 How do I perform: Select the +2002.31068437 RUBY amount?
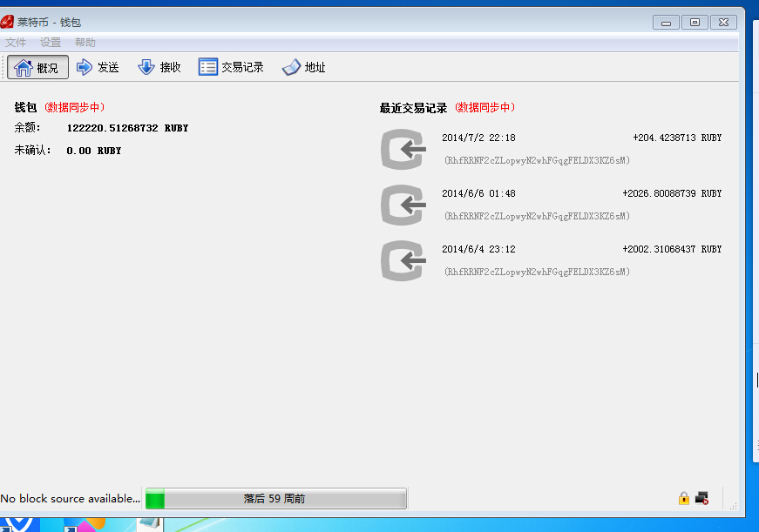click(672, 249)
